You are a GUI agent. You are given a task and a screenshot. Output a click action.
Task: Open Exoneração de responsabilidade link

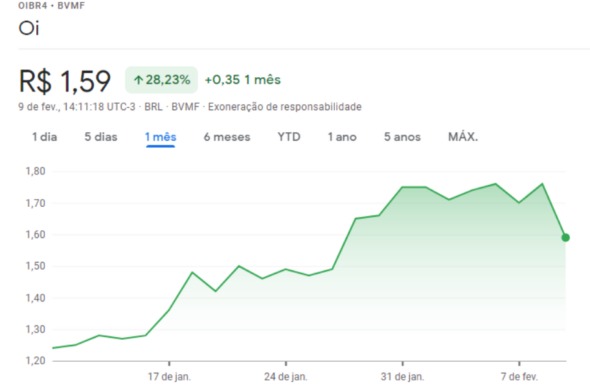[x=285, y=107]
